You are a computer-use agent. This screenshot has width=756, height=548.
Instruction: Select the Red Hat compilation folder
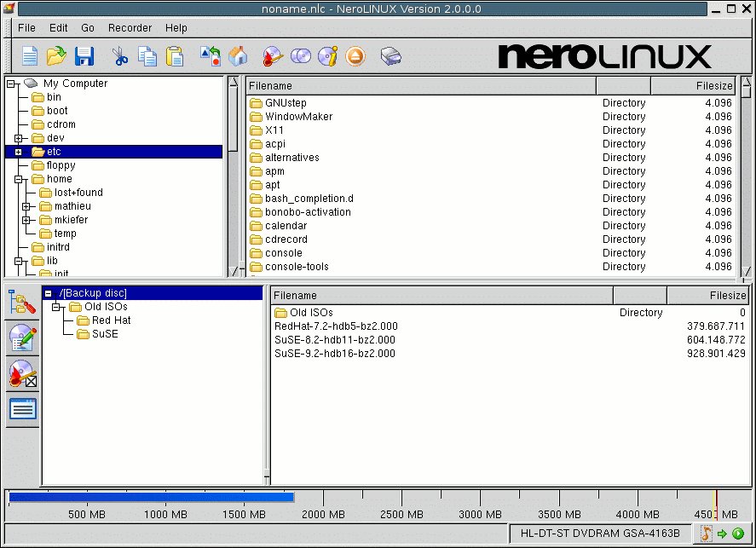coord(112,320)
